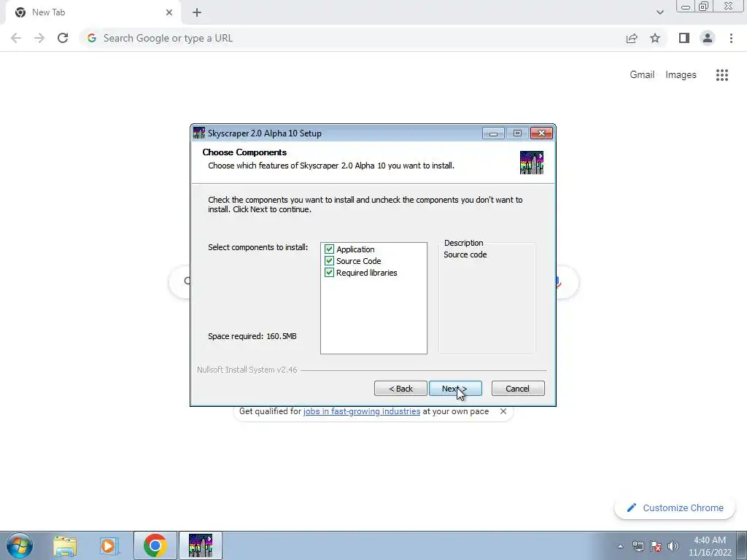Toggle the Required libraries checkbox

click(x=329, y=273)
